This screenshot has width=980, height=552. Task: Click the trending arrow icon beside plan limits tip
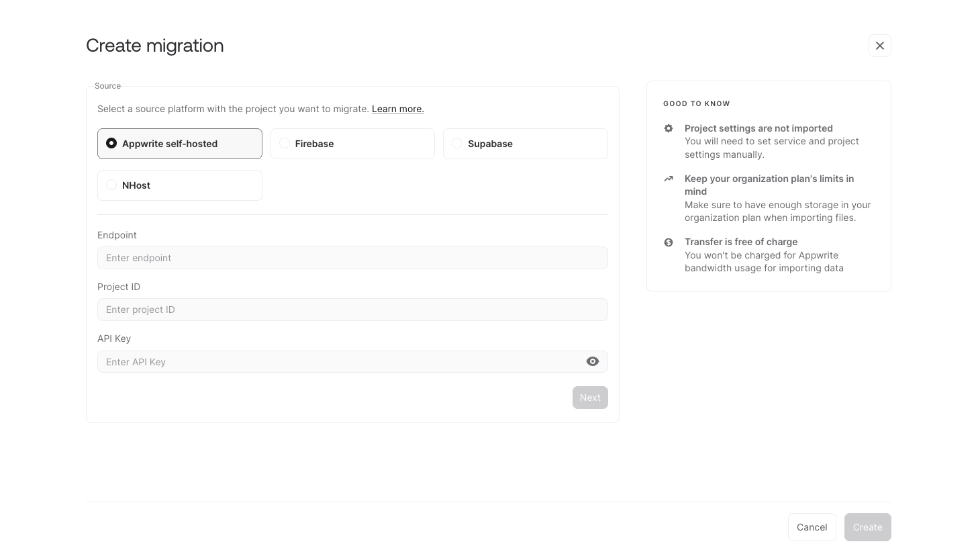pos(669,179)
